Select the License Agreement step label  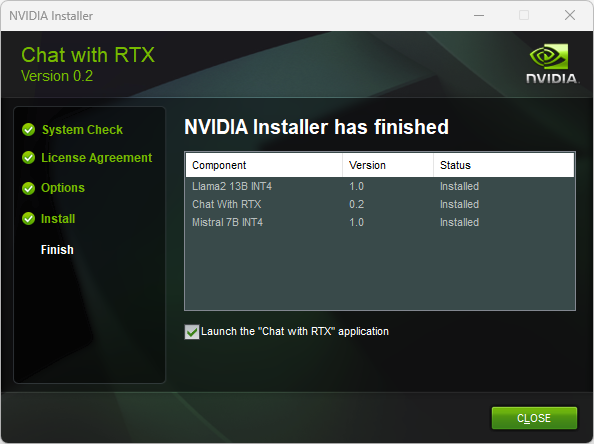pos(97,158)
